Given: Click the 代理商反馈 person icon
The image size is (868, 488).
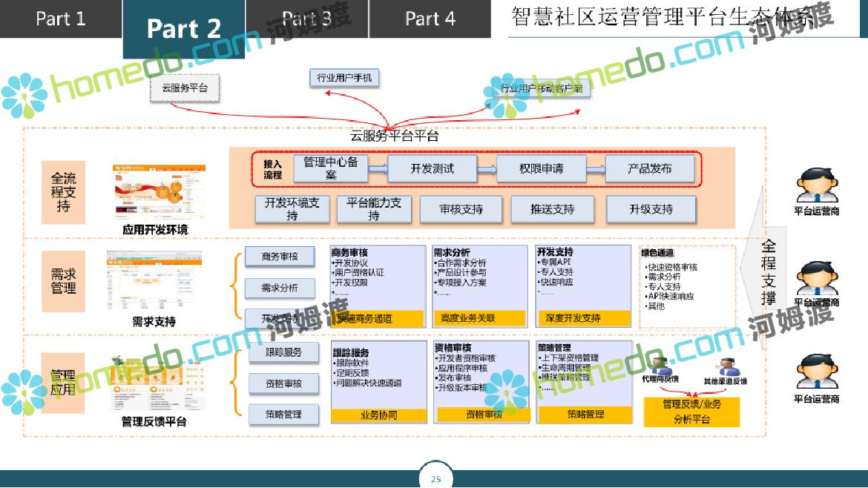Looking at the screenshot, I should tap(661, 367).
